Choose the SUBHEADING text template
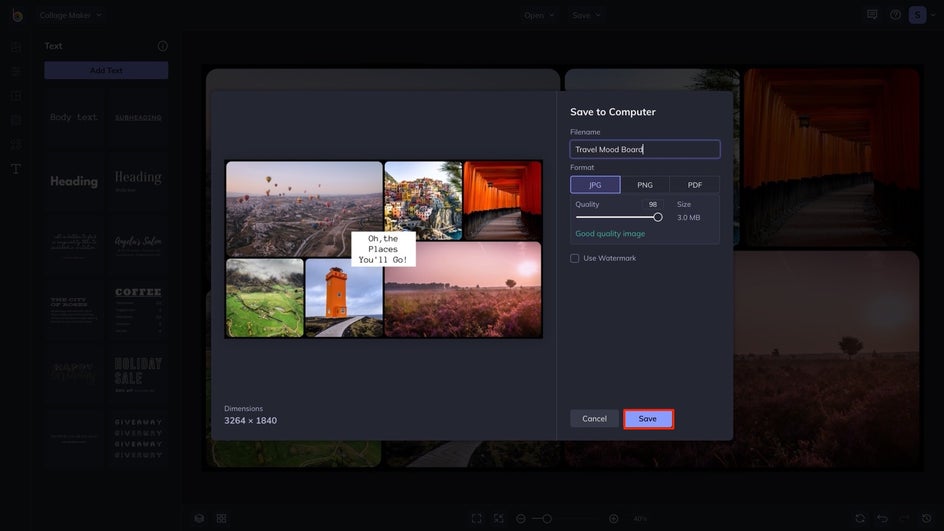The height and width of the screenshot is (531, 944). pos(138,117)
